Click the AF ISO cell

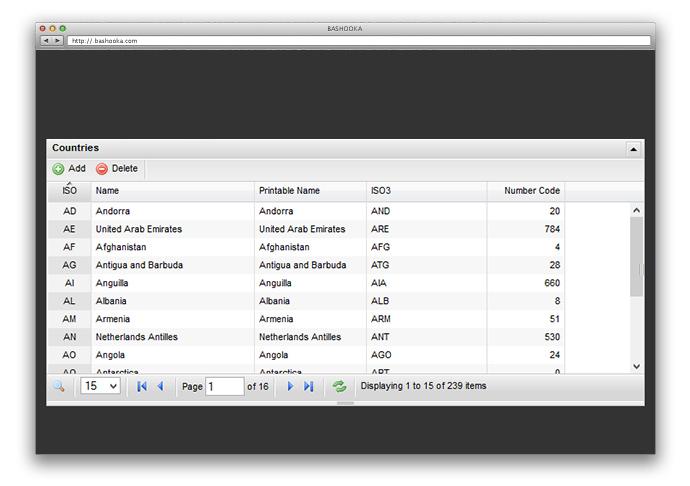click(x=70, y=247)
